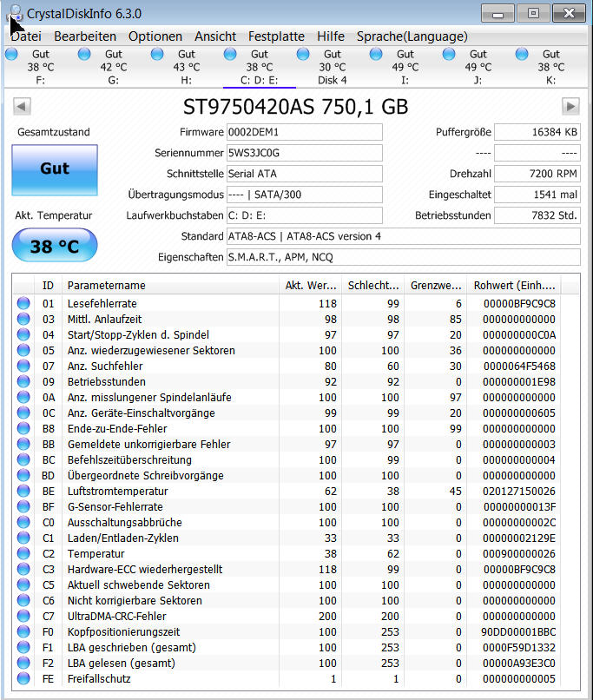
Task: Open the Sprache(Language) menu
Action: click(412, 36)
